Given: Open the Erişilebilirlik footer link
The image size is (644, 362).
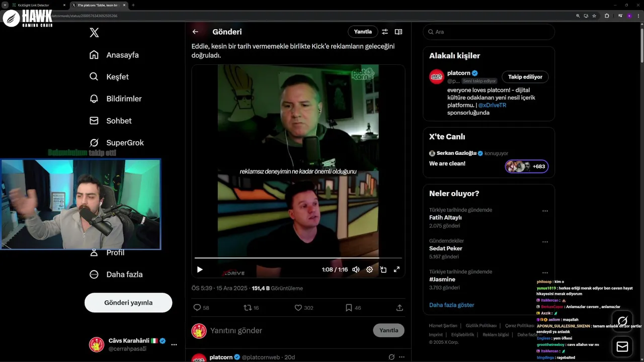Looking at the screenshot, I should [462, 335].
